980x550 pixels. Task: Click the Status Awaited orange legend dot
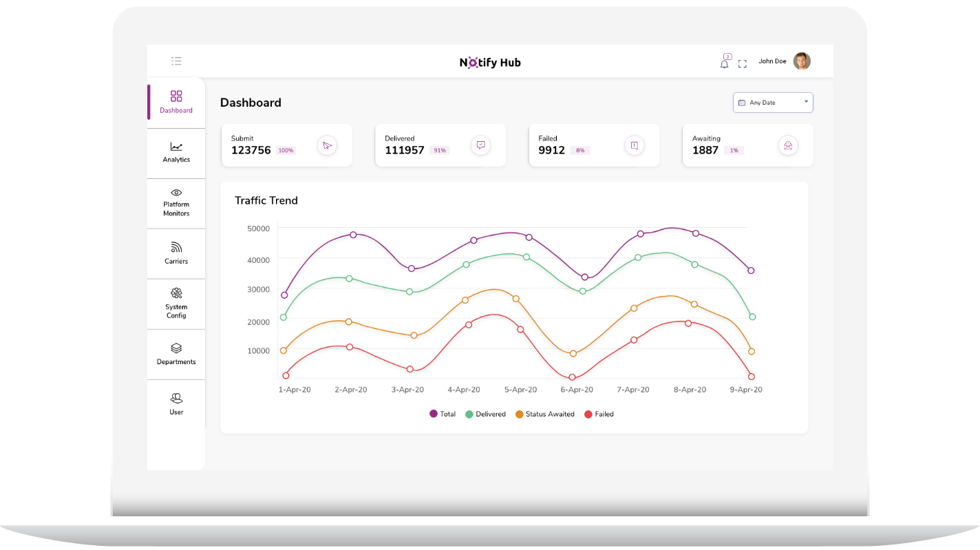tap(520, 414)
